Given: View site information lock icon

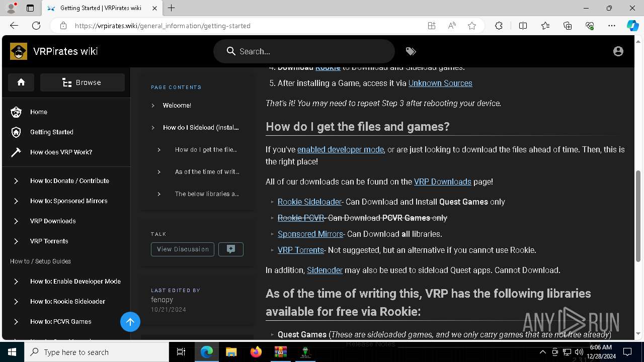Looking at the screenshot, I should pyautogui.click(x=63, y=26).
